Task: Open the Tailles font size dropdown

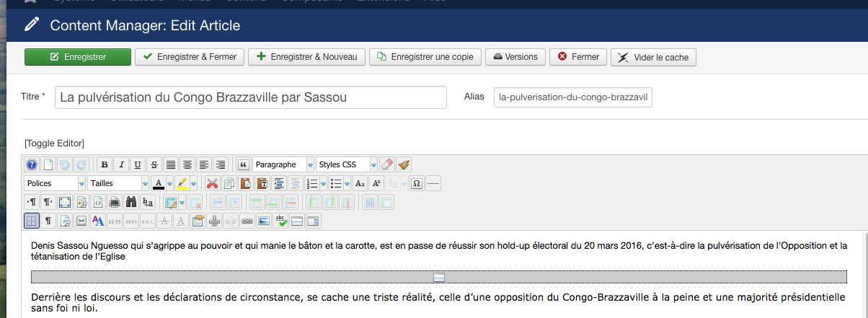Action: click(118, 183)
